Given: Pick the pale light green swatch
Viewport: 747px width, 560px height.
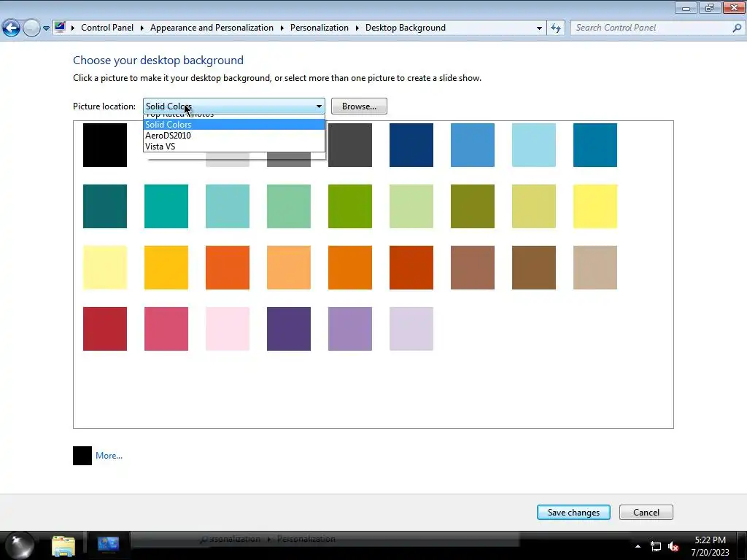Looking at the screenshot, I should coord(411,206).
